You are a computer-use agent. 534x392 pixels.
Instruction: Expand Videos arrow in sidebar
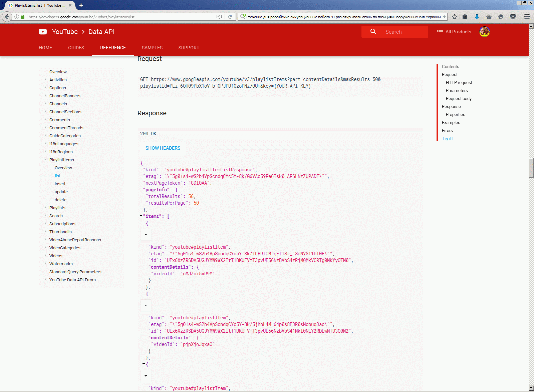point(45,255)
